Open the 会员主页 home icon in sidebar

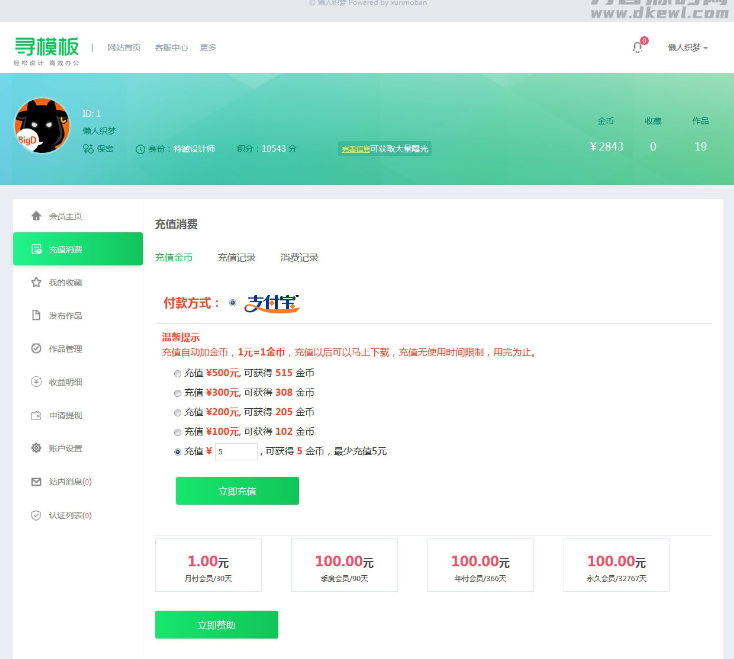pyautogui.click(x=36, y=216)
